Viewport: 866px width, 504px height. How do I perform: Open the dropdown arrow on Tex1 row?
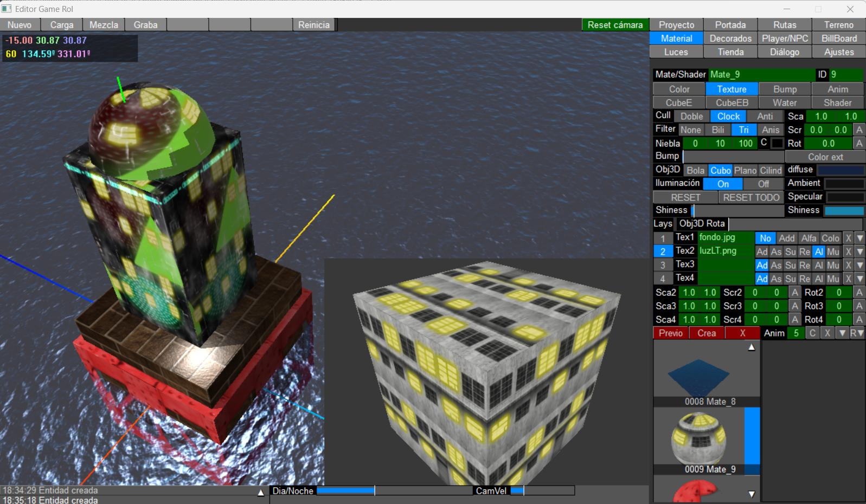pos(860,238)
